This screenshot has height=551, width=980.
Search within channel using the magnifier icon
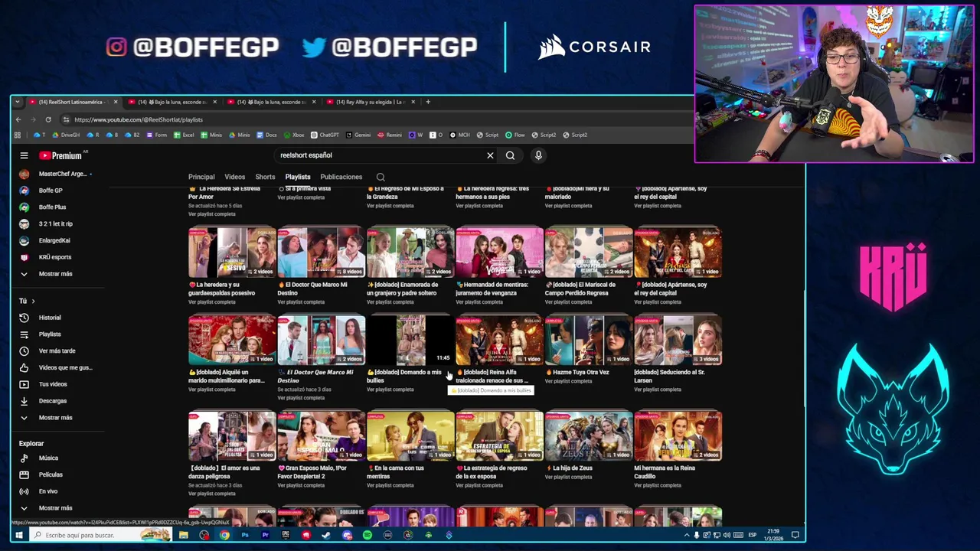[x=381, y=177]
